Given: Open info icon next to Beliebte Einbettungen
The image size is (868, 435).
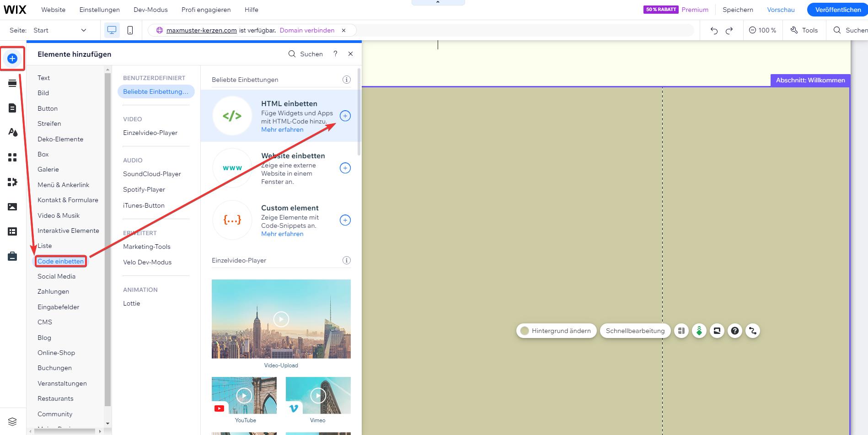Looking at the screenshot, I should point(347,80).
